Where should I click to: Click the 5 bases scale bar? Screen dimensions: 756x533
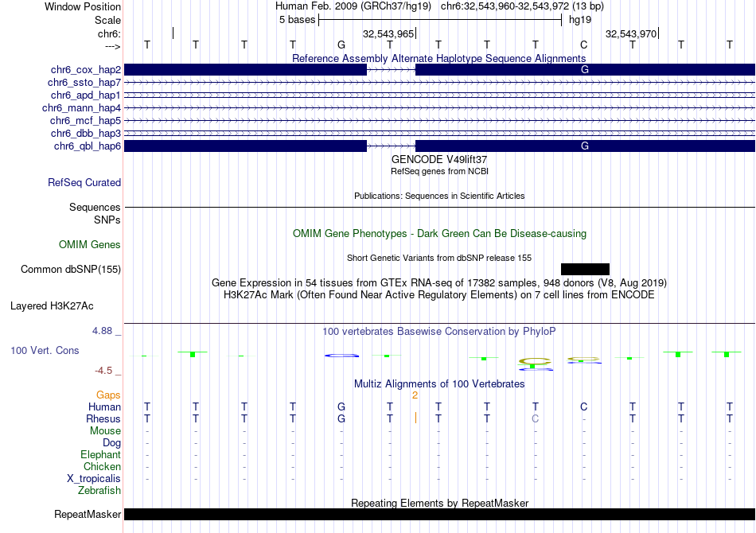click(x=440, y=20)
